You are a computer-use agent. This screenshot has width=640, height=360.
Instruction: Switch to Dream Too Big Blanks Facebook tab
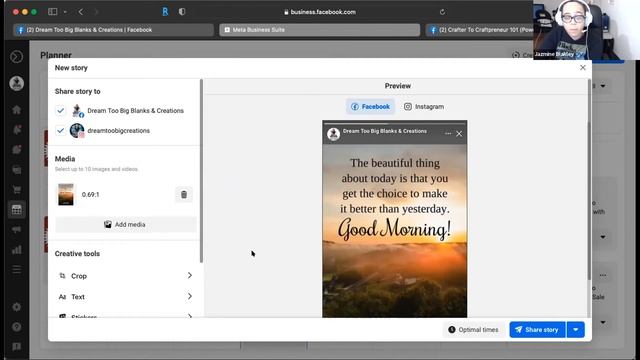pyautogui.click(x=113, y=30)
